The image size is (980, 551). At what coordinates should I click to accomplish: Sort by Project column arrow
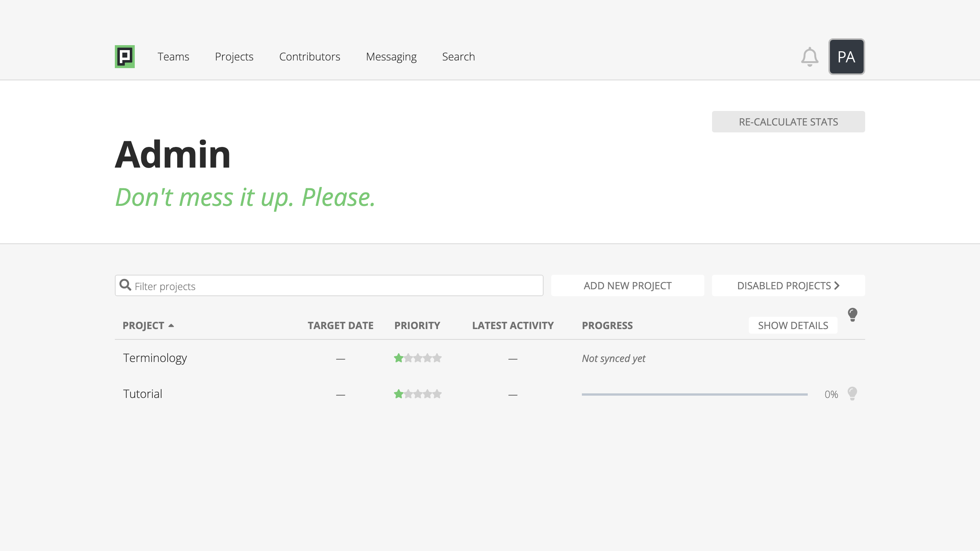(171, 326)
